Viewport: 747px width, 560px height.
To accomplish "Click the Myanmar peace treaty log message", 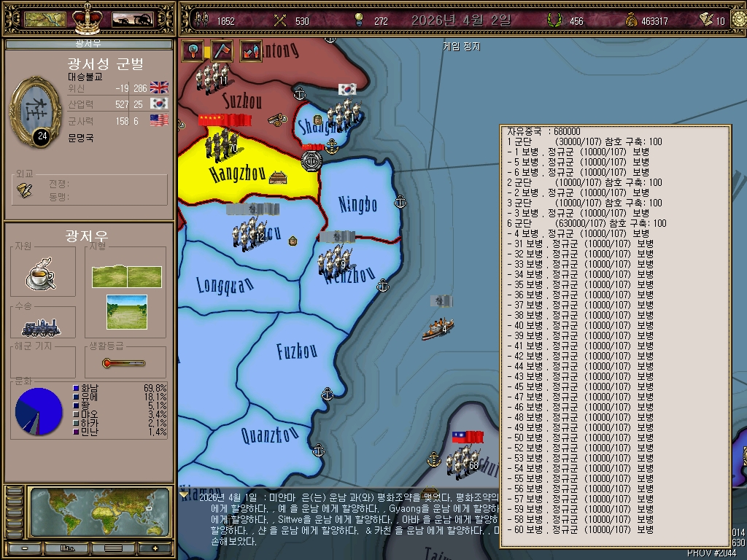I will click(x=349, y=519).
